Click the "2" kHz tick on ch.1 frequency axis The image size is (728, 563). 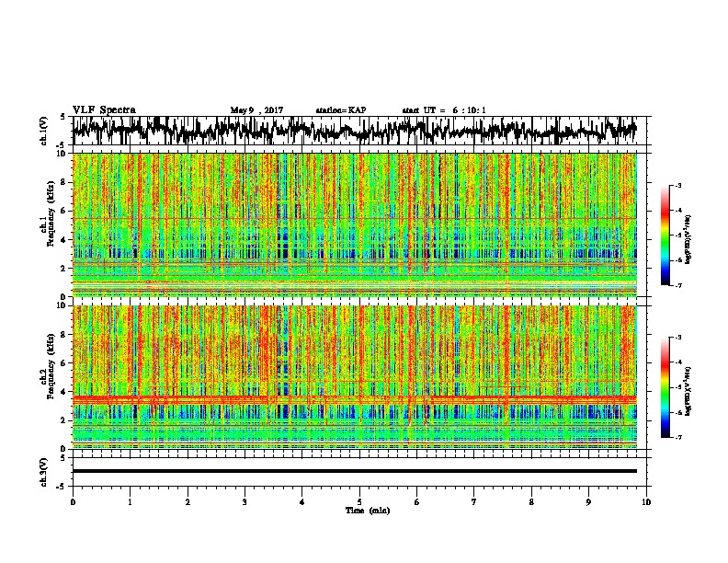point(64,269)
